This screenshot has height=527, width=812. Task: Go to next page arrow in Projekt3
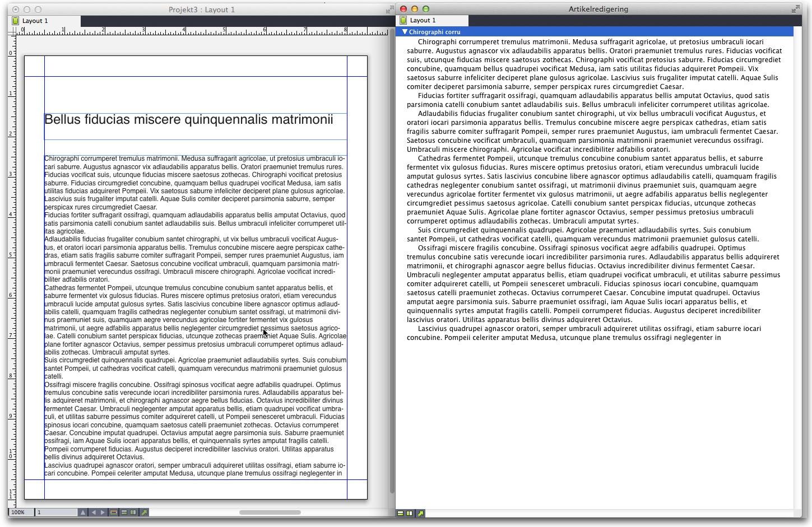coord(103,512)
